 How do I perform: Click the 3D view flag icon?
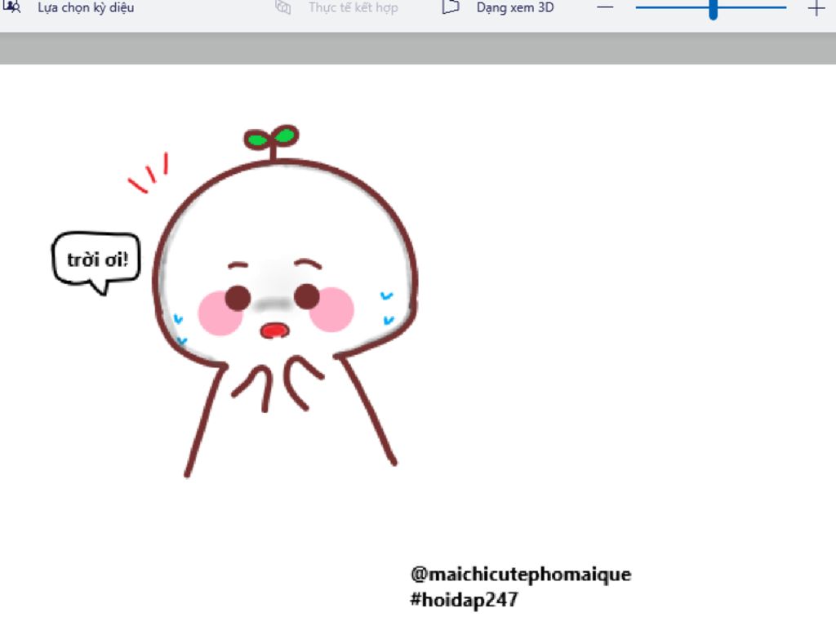pos(451,7)
